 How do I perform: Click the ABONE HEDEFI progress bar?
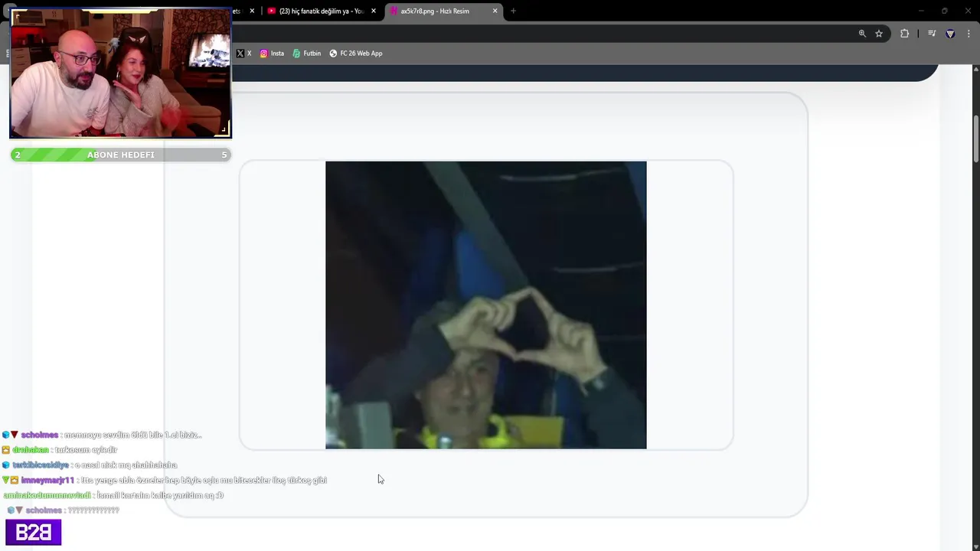point(120,155)
